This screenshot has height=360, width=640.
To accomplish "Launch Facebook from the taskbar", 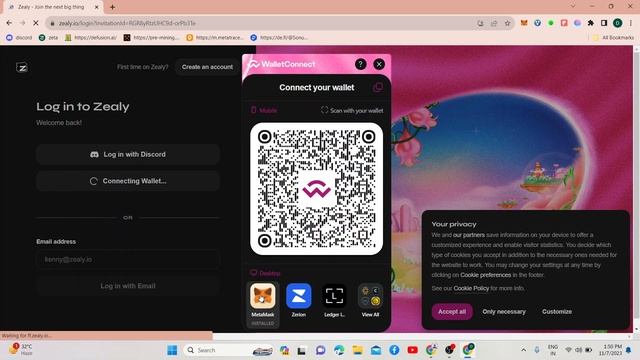I will (394, 350).
